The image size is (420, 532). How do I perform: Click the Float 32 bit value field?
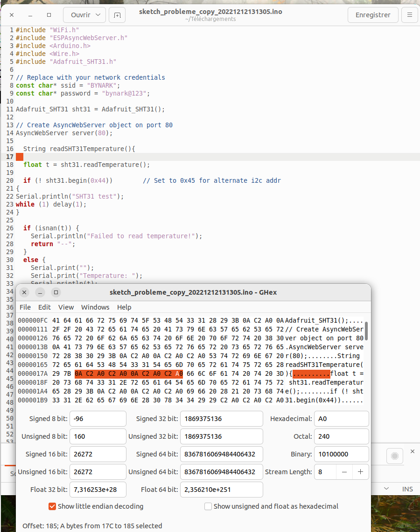98,489
